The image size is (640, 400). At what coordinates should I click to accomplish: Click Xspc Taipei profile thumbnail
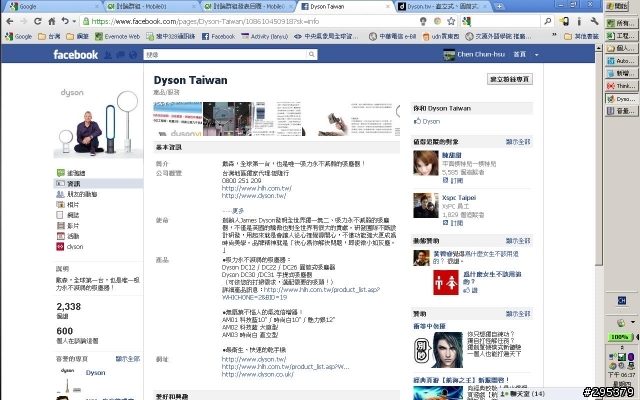coord(426,205)
